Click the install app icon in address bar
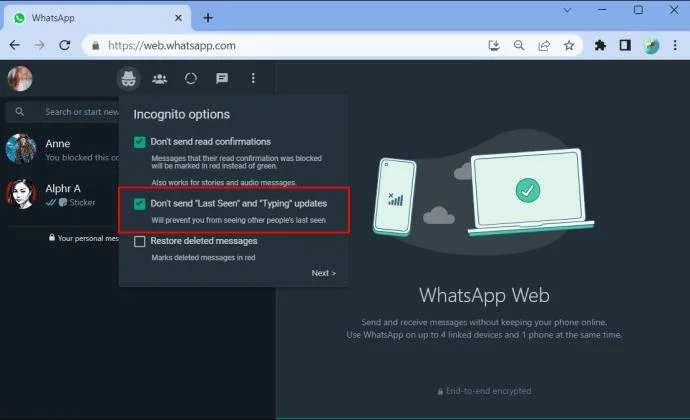This screenshot has width=690, height=420. point(494,45)
